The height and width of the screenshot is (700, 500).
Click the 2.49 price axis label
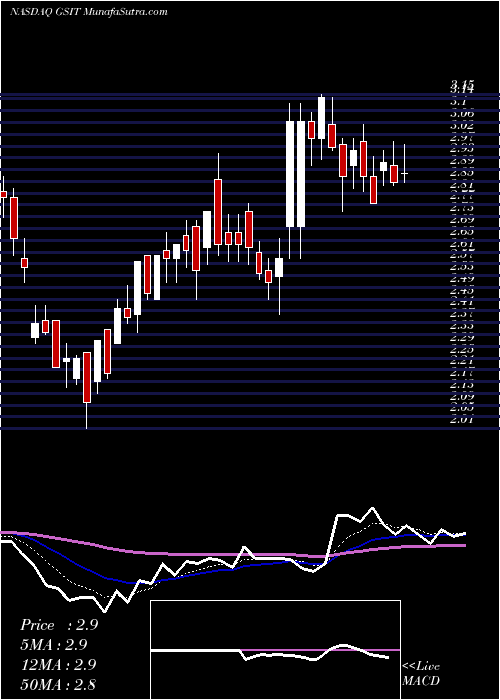pyautogui.click(x=462, y=279)
